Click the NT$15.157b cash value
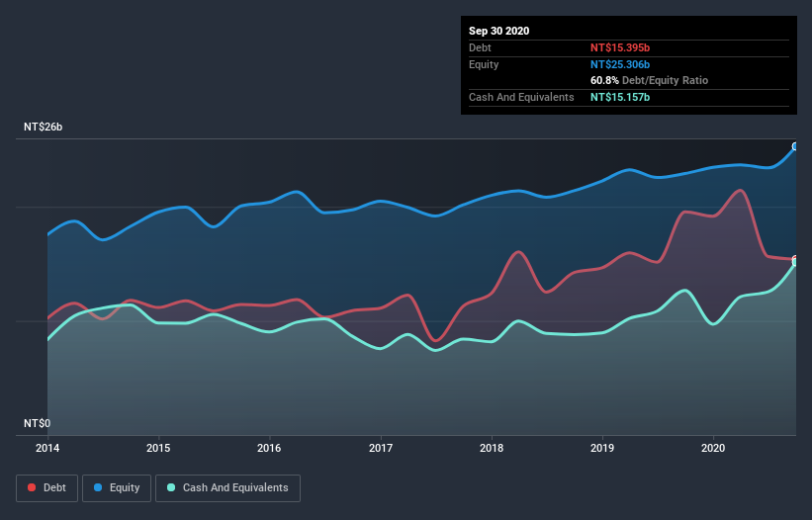 click(x=620, y=97)
